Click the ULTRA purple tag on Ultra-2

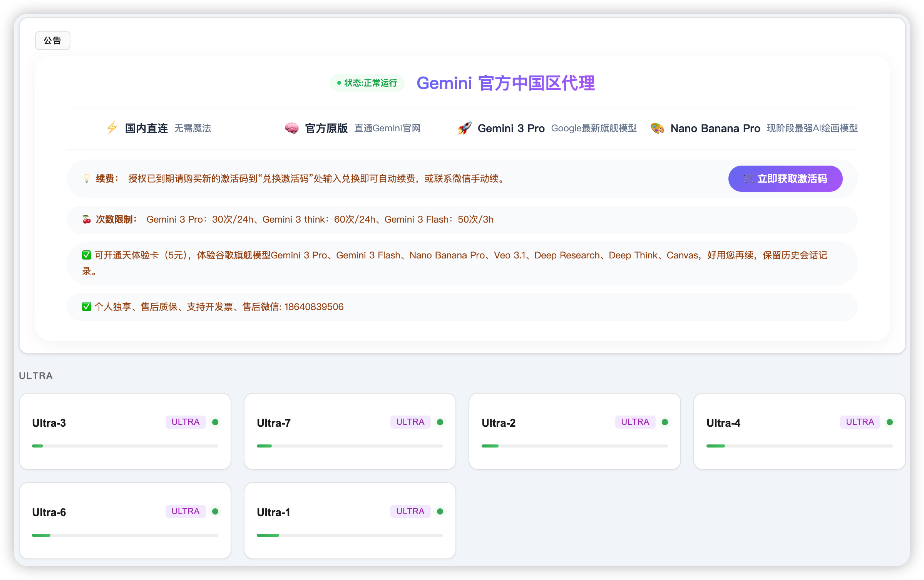tap(635, 422)
